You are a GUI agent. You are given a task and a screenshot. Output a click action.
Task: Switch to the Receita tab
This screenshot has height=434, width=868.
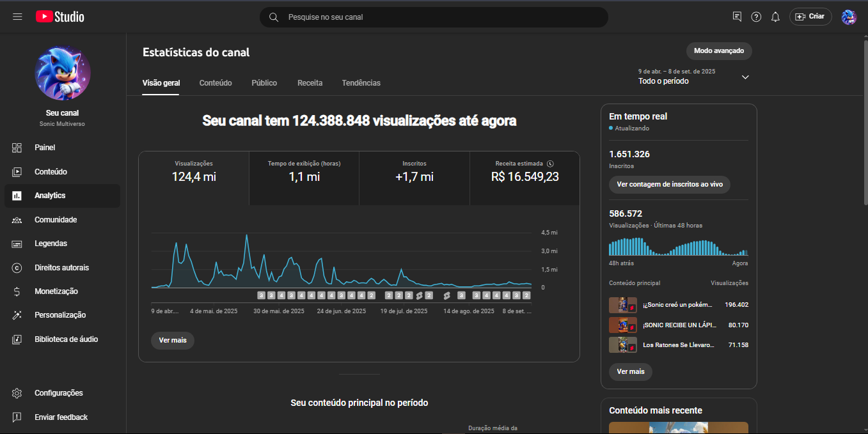click(x=310, y=83)
